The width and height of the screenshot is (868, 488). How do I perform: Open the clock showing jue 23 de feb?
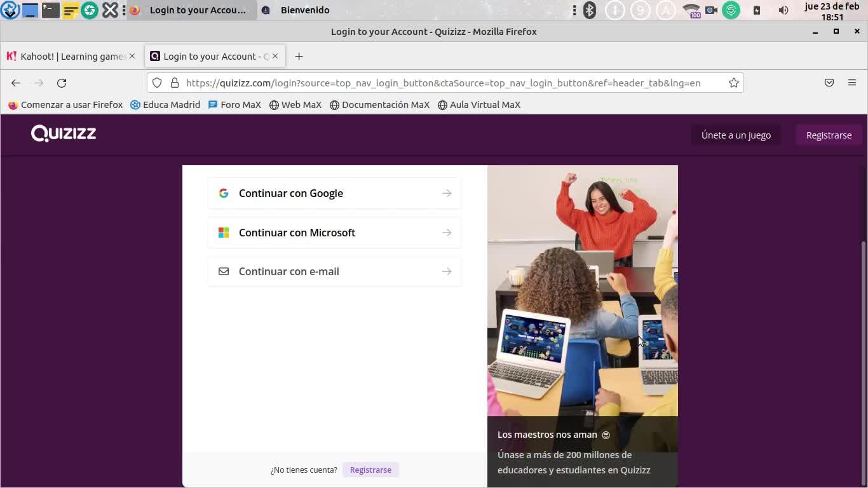coord(832,11)
